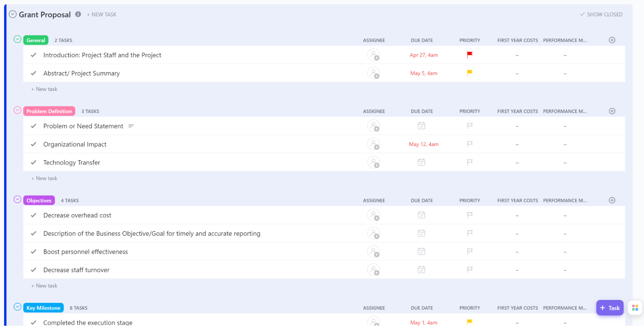Click the red priority flag on Introduction task
This screenshot has width=644, height=326.
[x=470, y=55]
